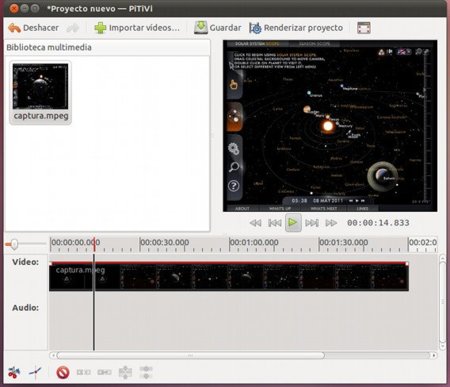Click the link clips icon
Image resolution: width=450 pixels, height=387 pixels.
tap(104, 372)
